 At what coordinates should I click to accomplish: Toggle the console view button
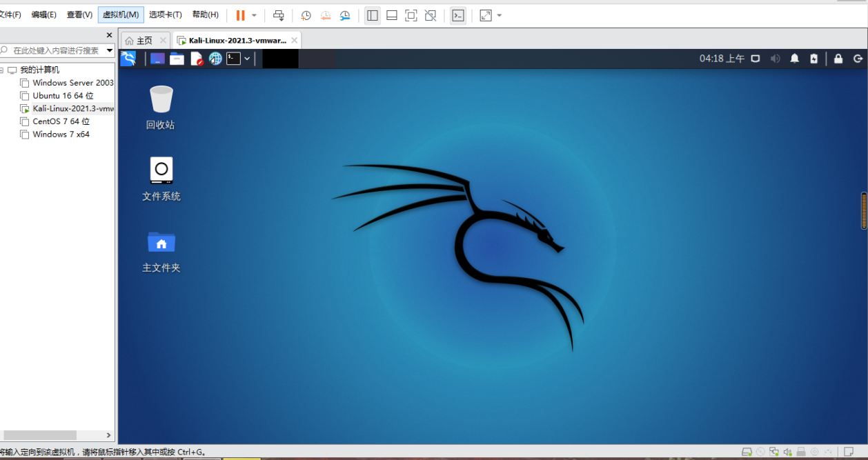pos(457,15)
